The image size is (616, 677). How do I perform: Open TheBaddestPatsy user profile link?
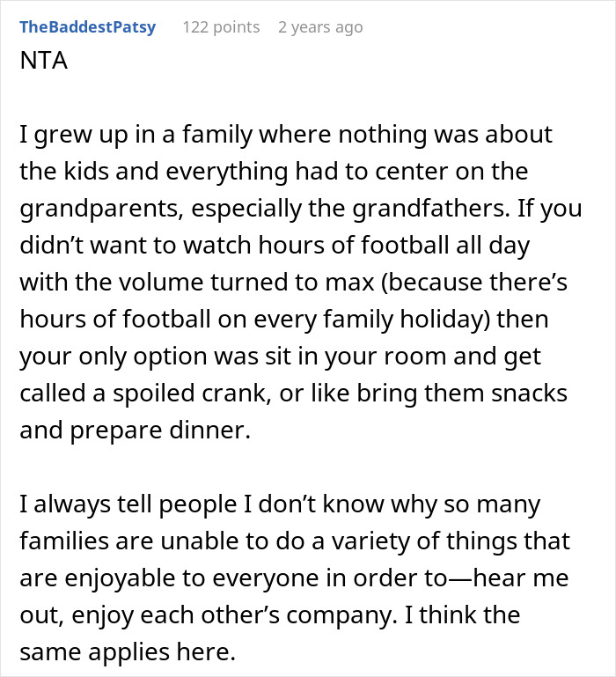(x=87, y=27)
